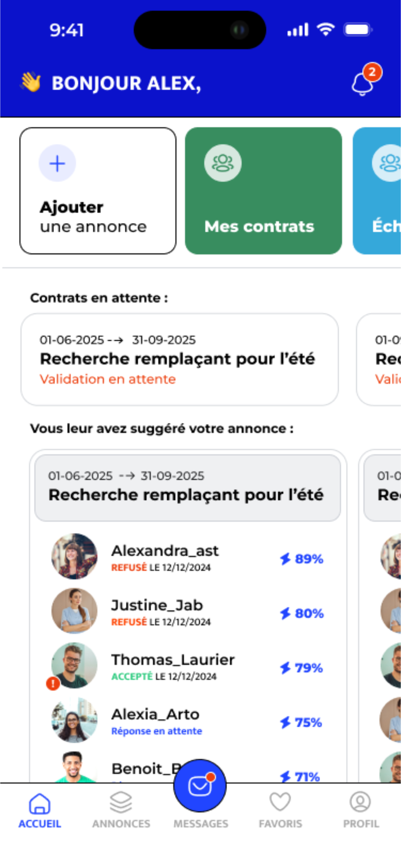
Task: Select Justine_Jab in suggestion list
Action: click(187, 611)
